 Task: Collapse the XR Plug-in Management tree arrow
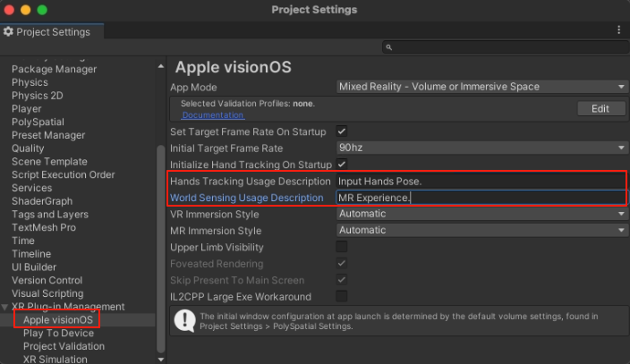click(4, 307)
